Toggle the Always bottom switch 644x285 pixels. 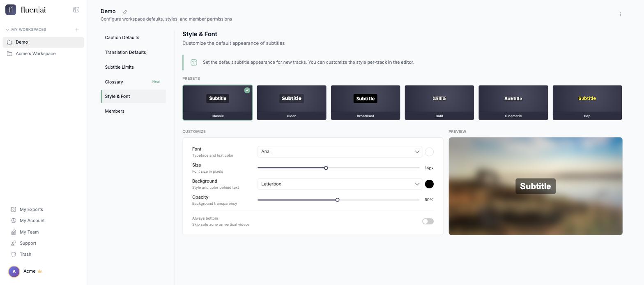[x=428, y=221]
